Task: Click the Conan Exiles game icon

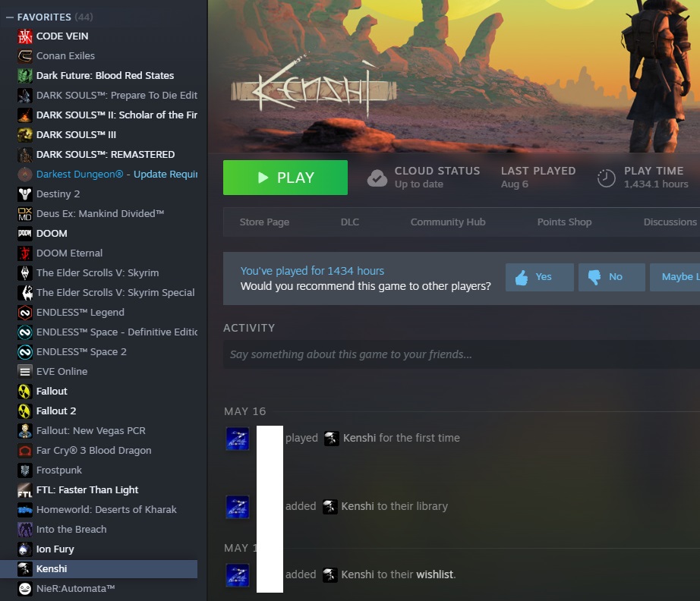Action: 25,55
